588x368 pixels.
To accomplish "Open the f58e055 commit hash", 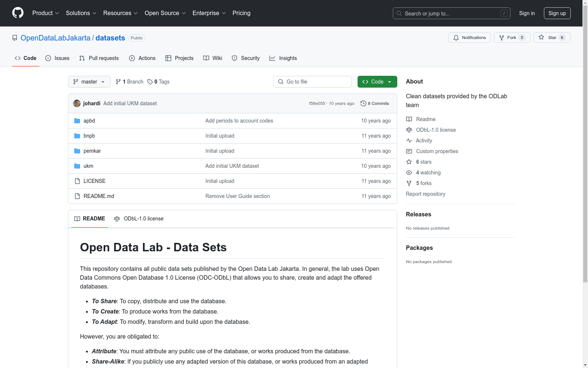I will coord(317,103).
